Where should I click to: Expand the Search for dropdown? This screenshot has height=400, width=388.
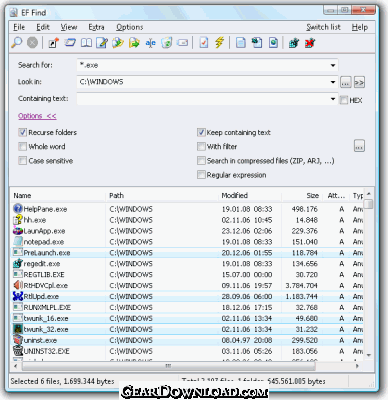333,65
